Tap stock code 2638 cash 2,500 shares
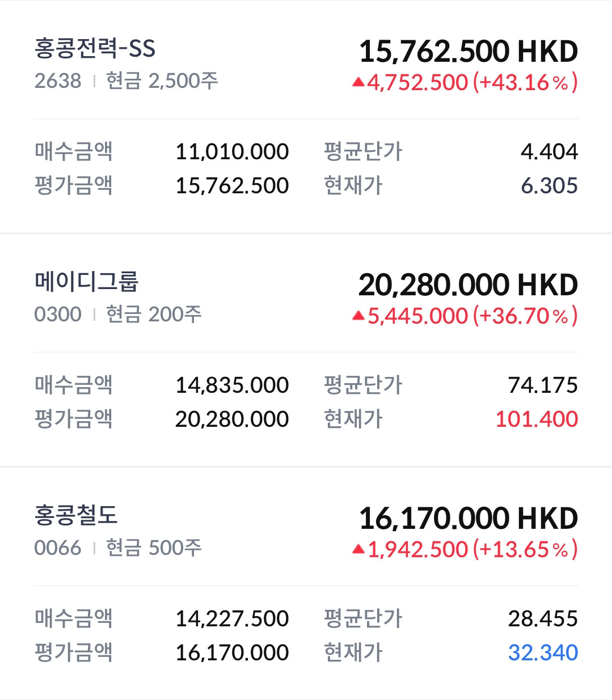 [x=126, y=80]
